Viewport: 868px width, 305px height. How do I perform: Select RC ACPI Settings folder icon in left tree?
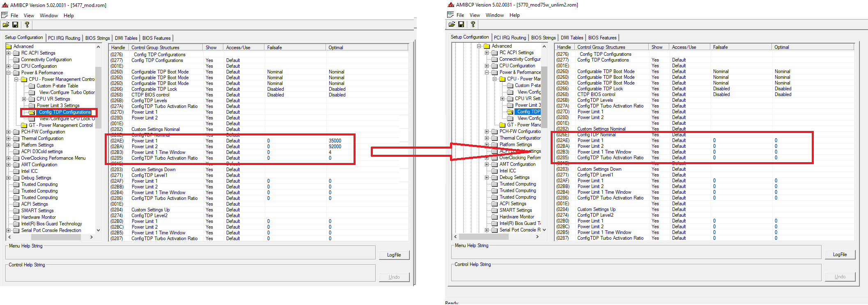[x=16, y=53]
